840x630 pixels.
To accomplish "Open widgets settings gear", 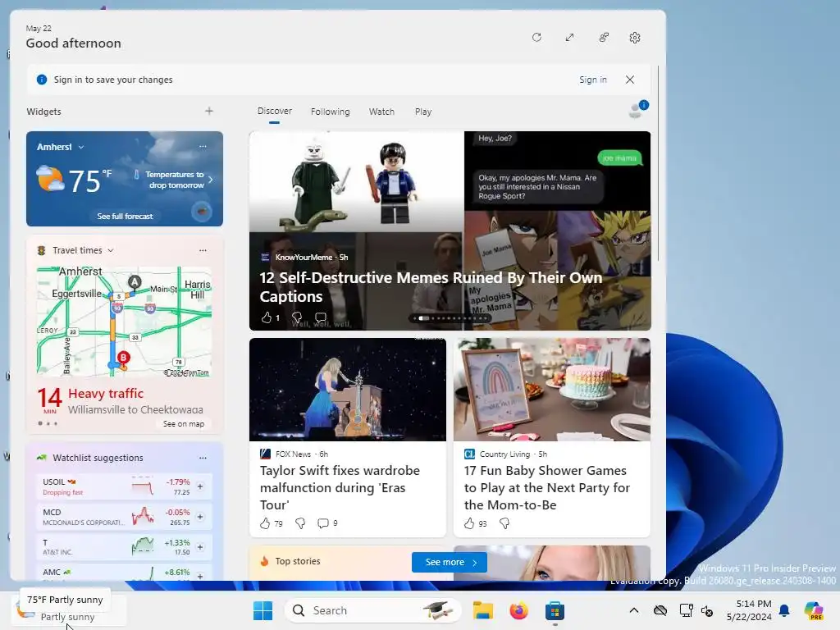I will pyautogui.click(x=635, y=38).
